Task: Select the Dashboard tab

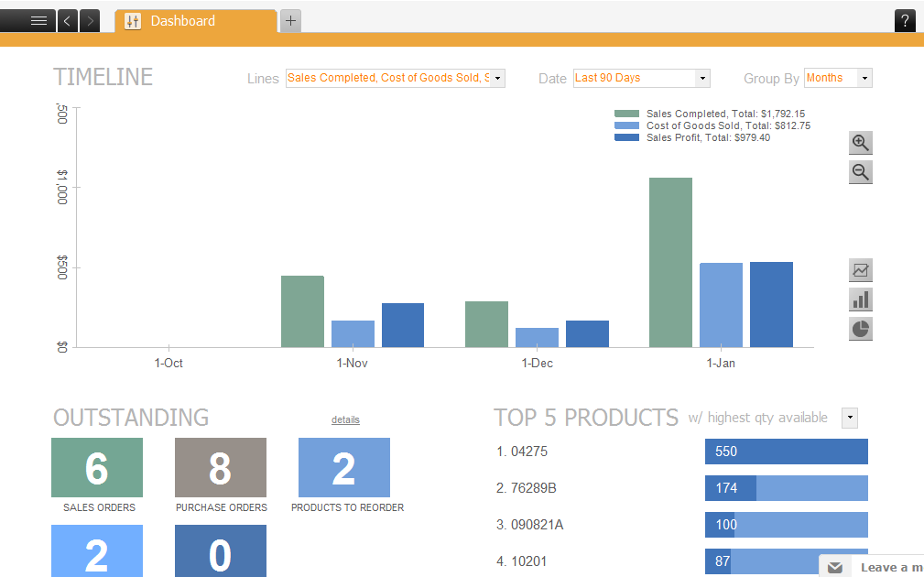Action: (194, 21)
